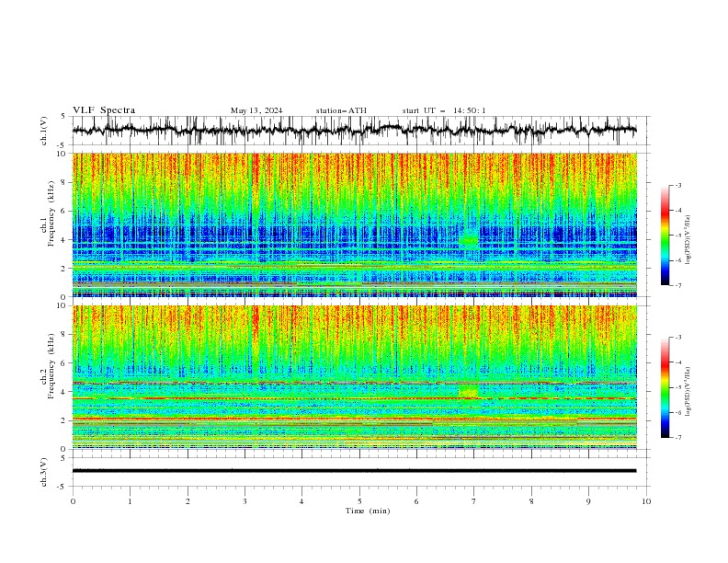
Task: Click the time axis tick label '7'
Action: [474, 501]
